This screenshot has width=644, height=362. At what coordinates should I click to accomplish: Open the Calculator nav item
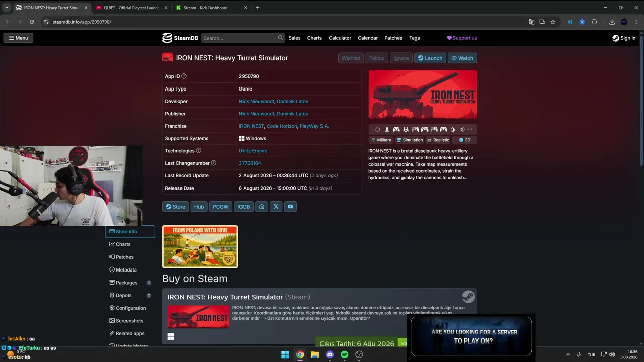tap(340, 38)
